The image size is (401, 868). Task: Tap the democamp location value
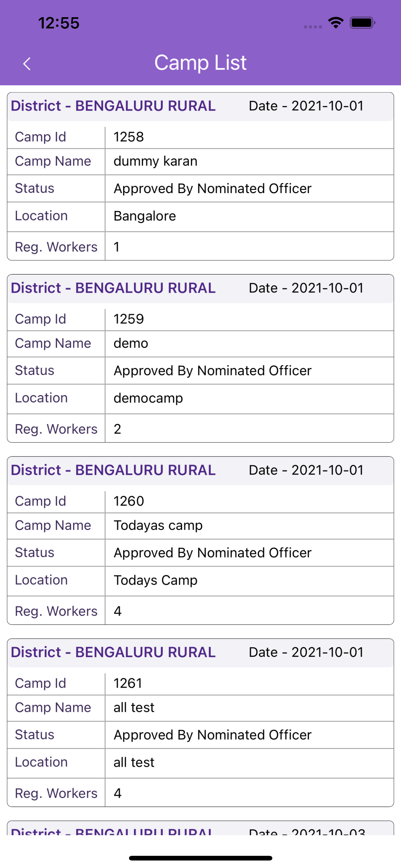click(x=148, y=398)
